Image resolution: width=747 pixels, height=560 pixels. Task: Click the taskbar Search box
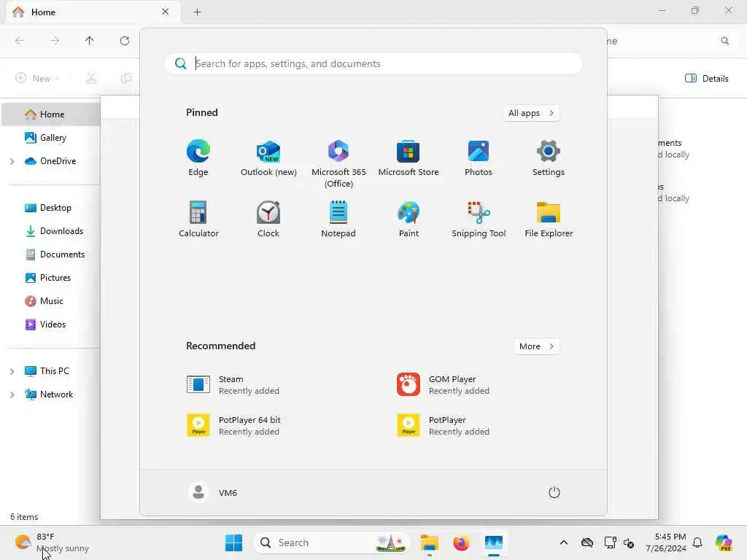point(332,542)
